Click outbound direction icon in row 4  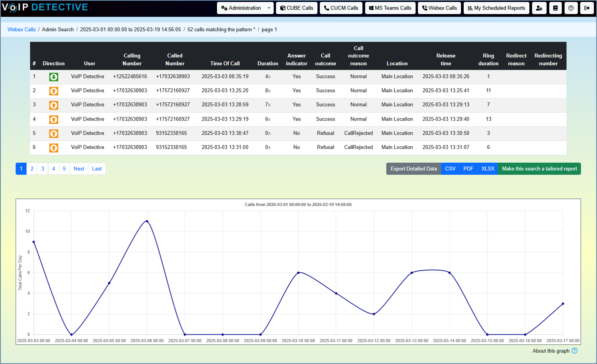(x=54, y=119)
